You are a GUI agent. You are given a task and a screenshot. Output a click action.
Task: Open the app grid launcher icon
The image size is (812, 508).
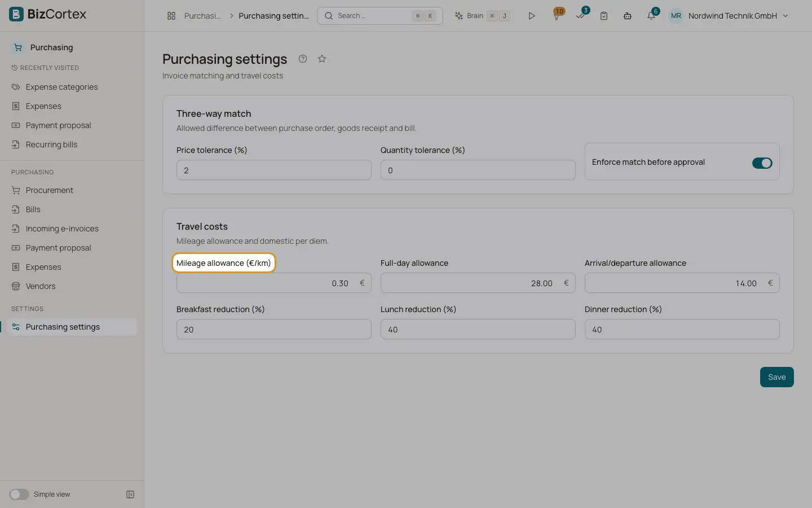[x=171, y=16]
